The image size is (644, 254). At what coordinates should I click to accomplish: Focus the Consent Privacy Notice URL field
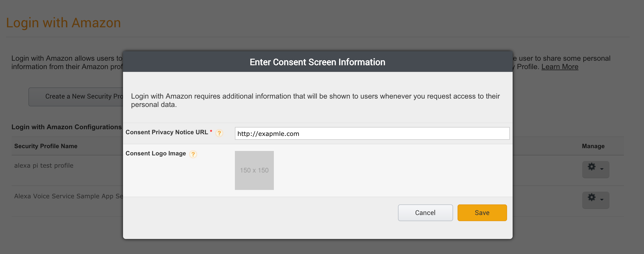click(372, 133)
